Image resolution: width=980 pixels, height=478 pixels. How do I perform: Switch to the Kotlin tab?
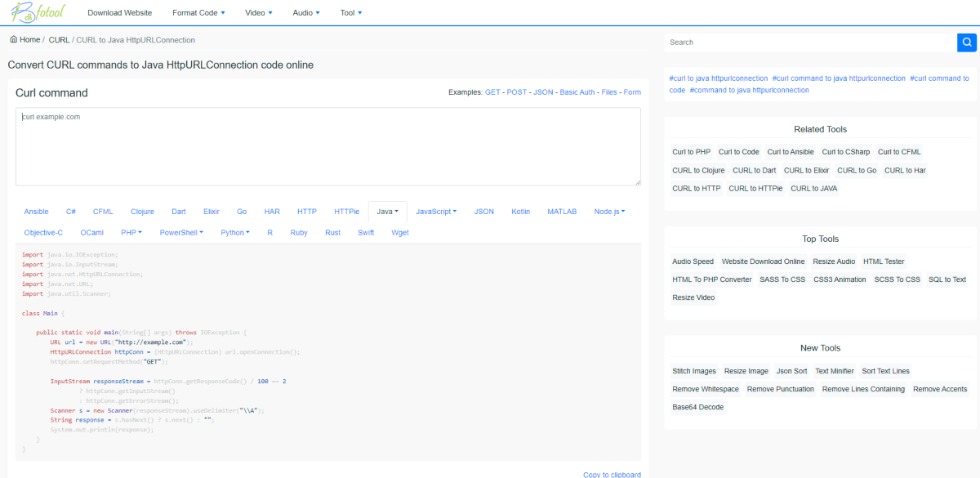[521, 212]
